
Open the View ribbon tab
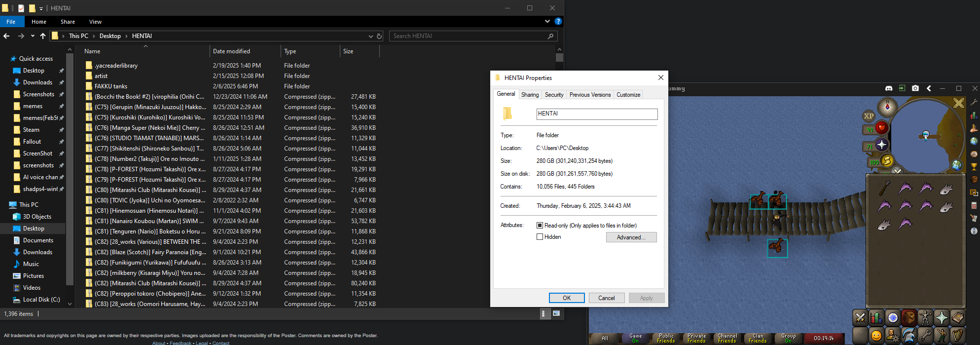95,22
